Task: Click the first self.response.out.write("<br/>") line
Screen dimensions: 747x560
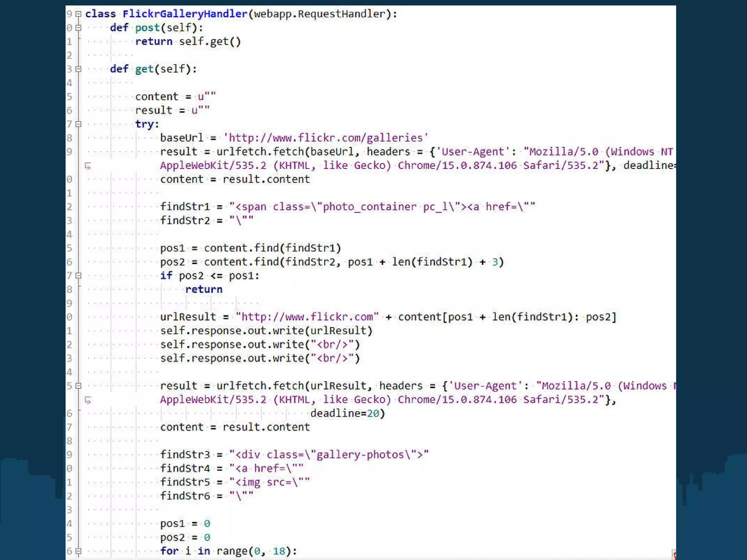Action: pos(260,345)
